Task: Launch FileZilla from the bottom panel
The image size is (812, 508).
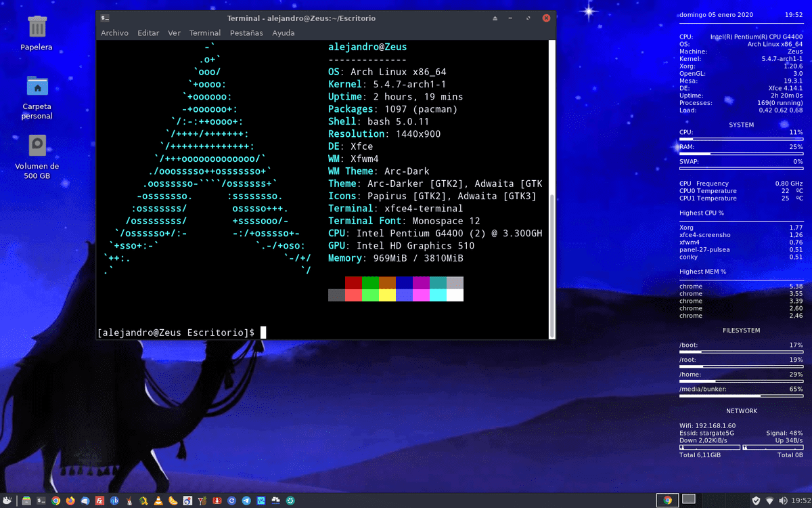Action: tap(99, 501)
